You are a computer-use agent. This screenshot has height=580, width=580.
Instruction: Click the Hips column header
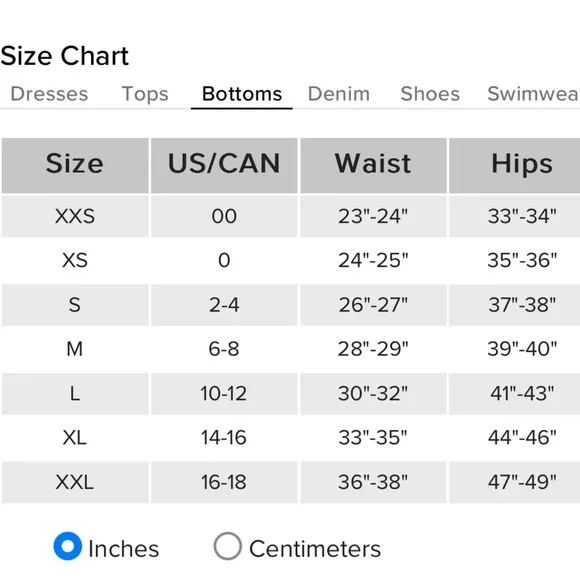(x=515, y=165)
